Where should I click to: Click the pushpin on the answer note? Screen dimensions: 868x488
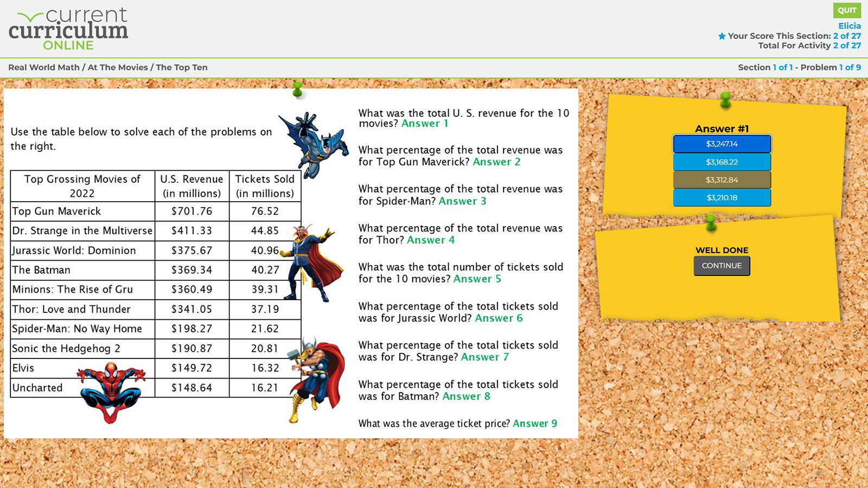tap(725, 100)
